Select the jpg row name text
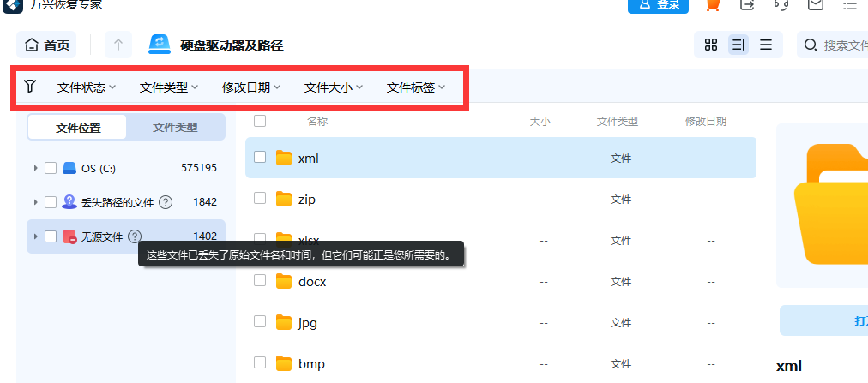This screenshot has height=383, width=868. click(x=308, y=323)
